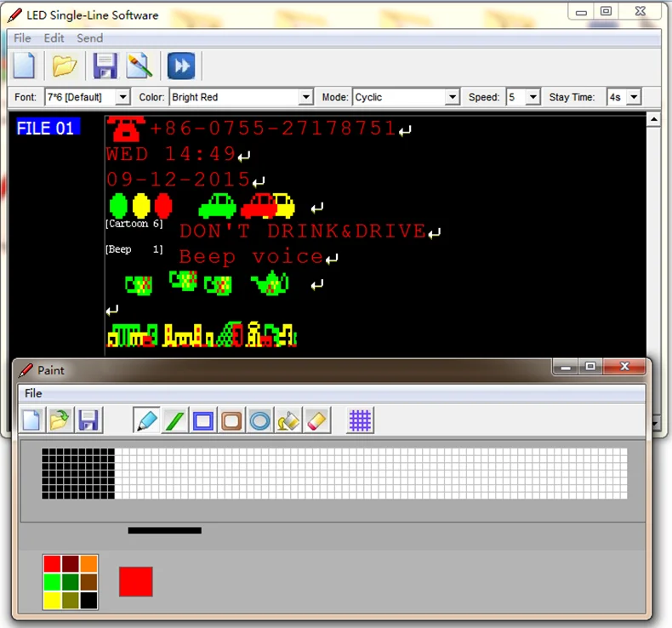Viewport: 672px width, 628px height.
Task: Maximize the Paint window
Action: pos(590,367)
